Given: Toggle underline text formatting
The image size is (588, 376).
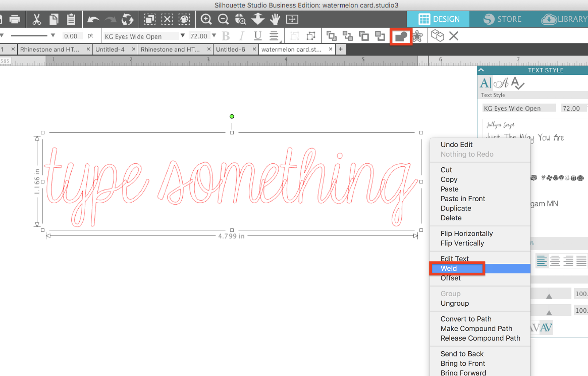Looking at the screenshot, I should [x=258, y=36].
